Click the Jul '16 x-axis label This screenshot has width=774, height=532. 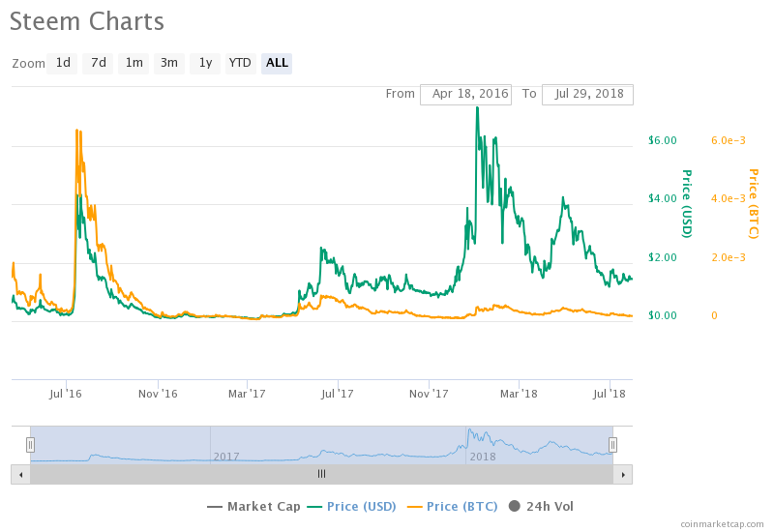[66, 394]
